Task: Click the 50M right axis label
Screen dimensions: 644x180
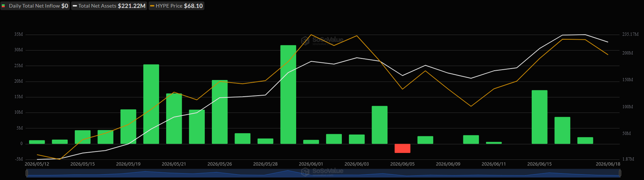Action: tap(626, 134)
